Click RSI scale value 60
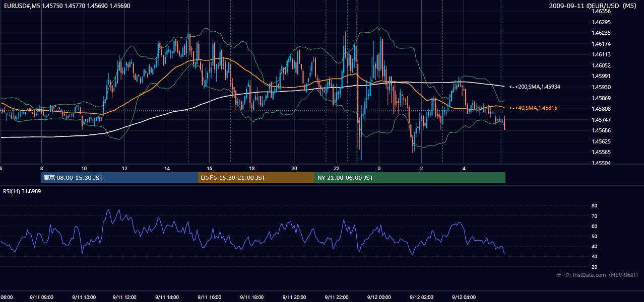The height and width of the screenshot is (302, 644). pos(594,226)
